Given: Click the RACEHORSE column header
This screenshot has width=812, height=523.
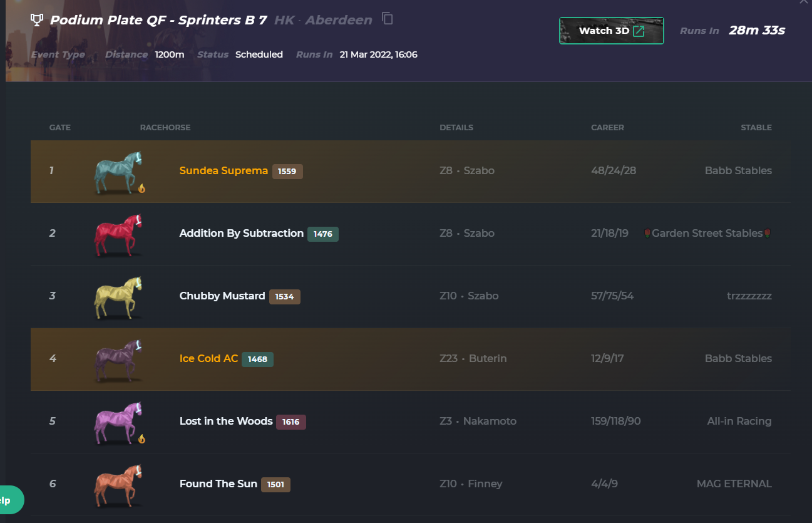Looking at the screenshot, I should pyautogui.click(x=165, y=127).
